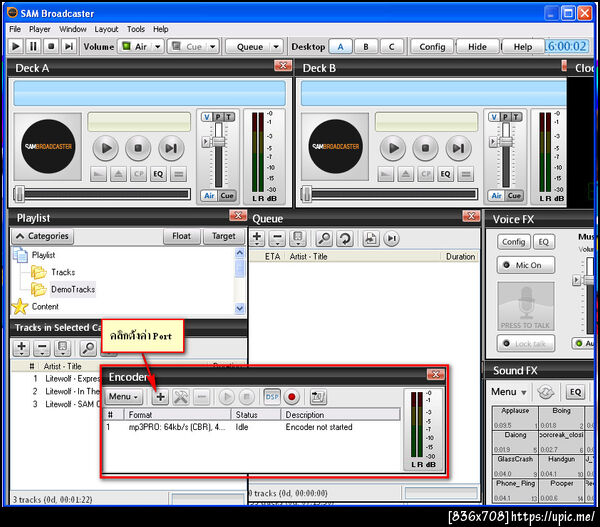The width and height of the screenshot is (600, 527).
Task: Play the track in Deck B
Action: (393, 148)
